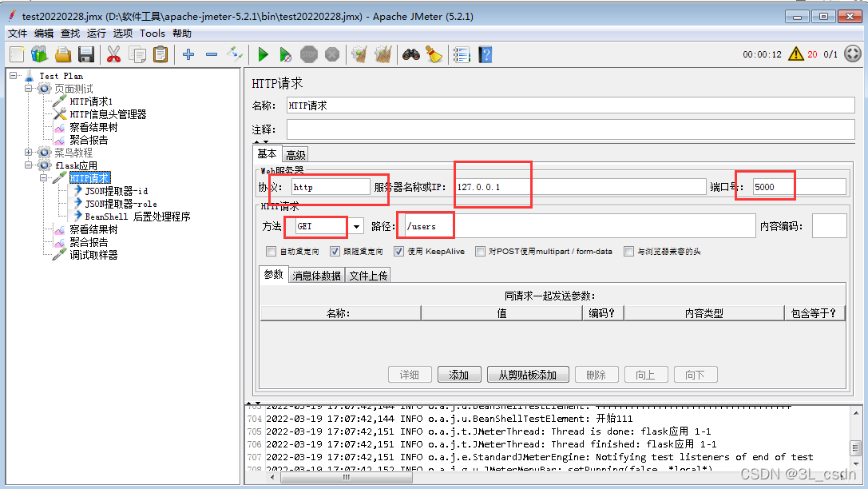Open the 运行 menu
868x489 pixels.
pos(97,34)
